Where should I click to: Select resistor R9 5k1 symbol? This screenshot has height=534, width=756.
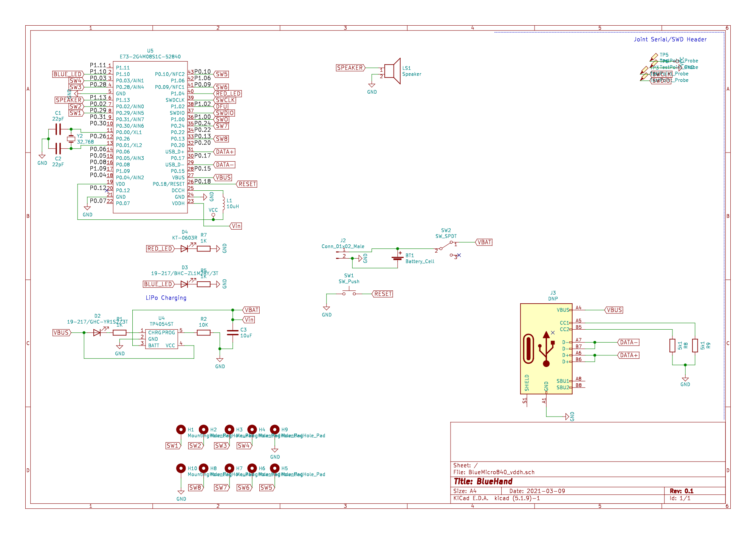(x=695, y=346)
